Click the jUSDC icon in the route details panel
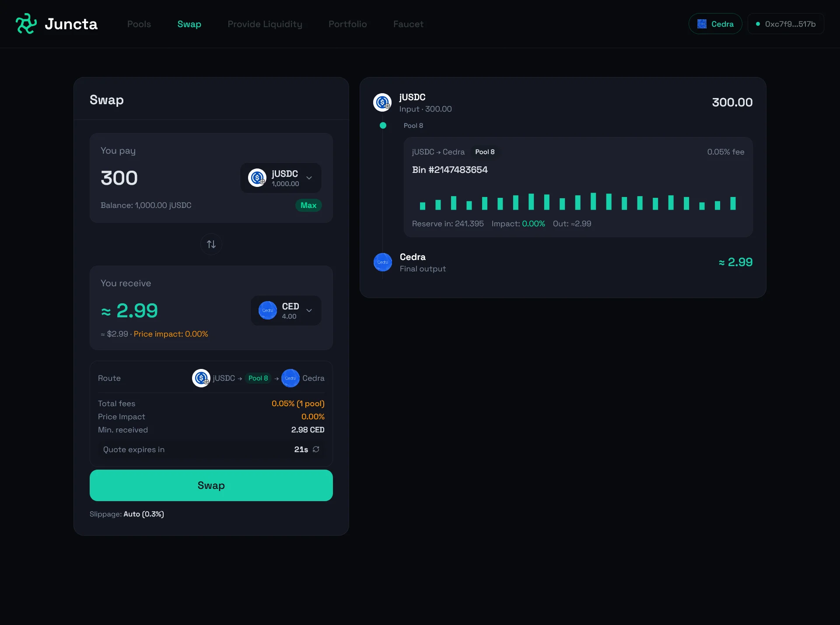The width and height of the screenshot is (840, 625). [382, 102]
